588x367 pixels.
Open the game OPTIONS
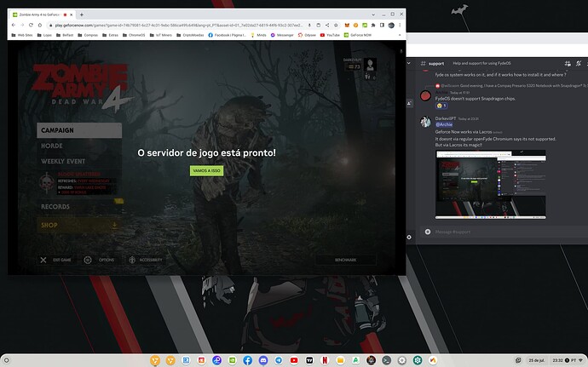pos(100,260)
